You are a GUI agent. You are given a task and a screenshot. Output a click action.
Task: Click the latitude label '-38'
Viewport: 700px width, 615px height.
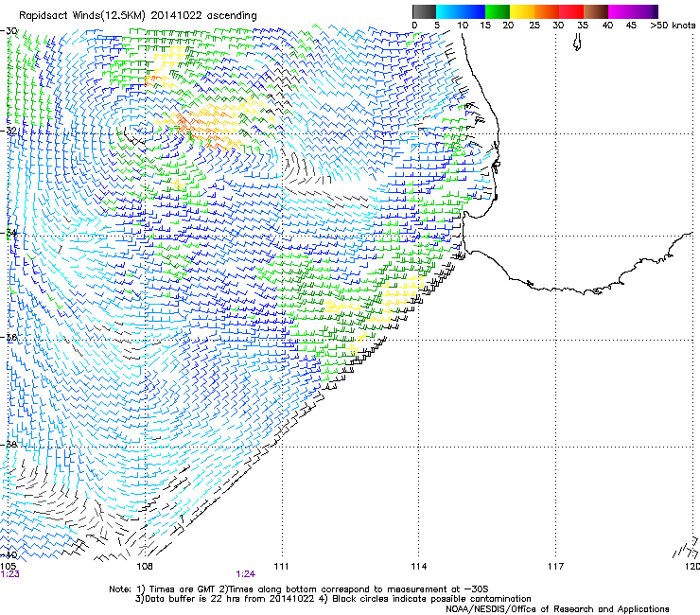click(9, 445)
